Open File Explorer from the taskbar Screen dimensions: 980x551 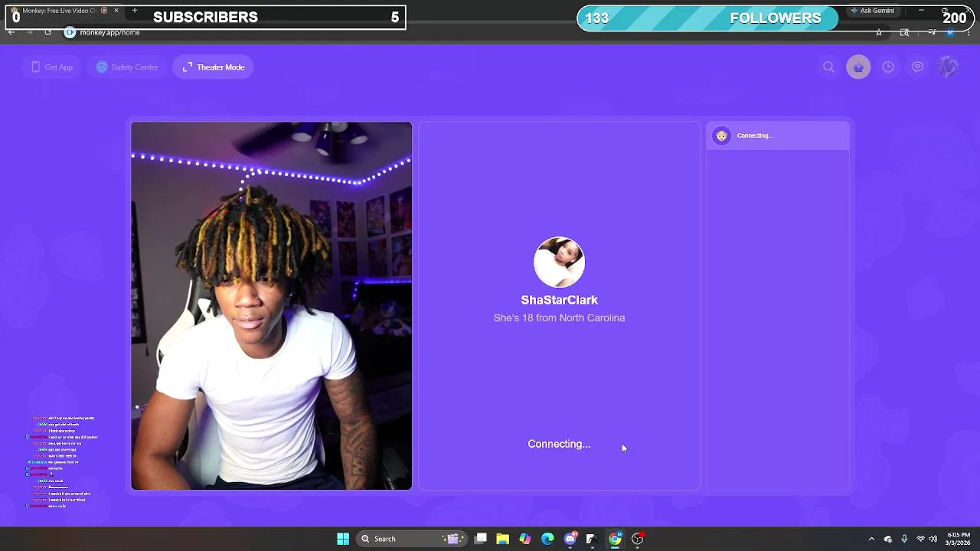pyautogui.click(x=503, y=539)
